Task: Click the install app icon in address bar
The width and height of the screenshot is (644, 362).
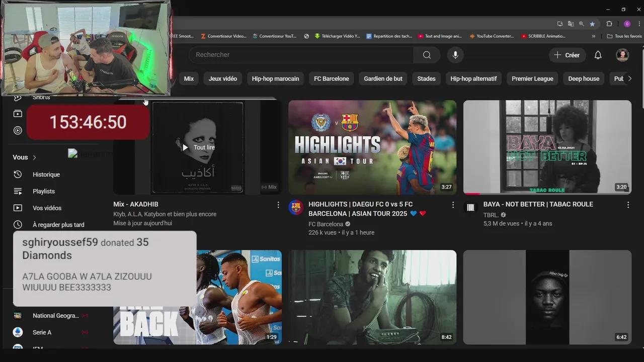Action: pos(560,24)
